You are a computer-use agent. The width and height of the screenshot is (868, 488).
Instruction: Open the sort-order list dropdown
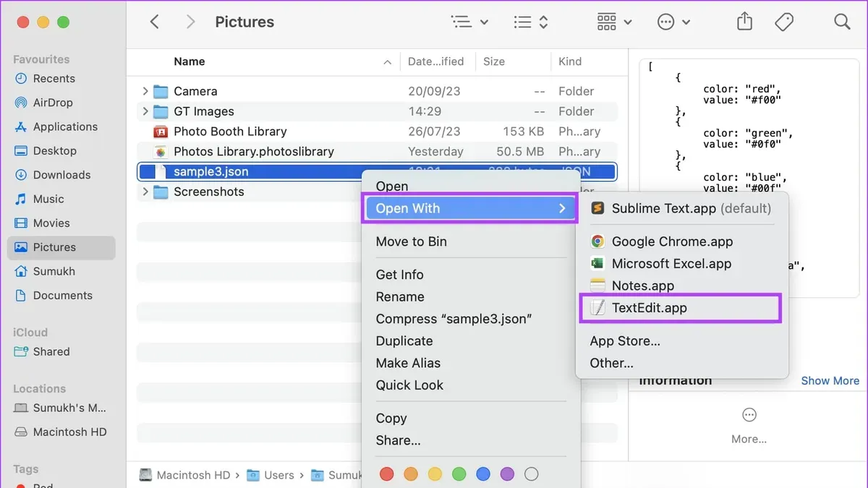[532, 22]
